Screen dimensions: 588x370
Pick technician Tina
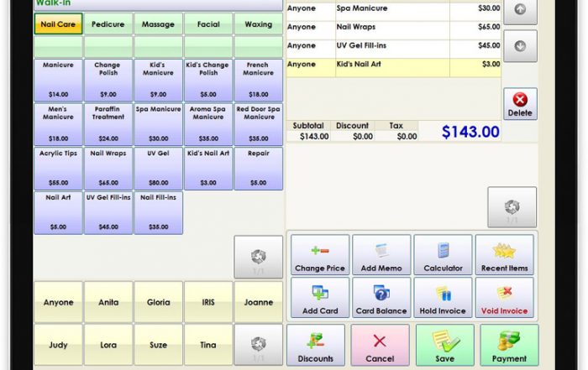208,345
